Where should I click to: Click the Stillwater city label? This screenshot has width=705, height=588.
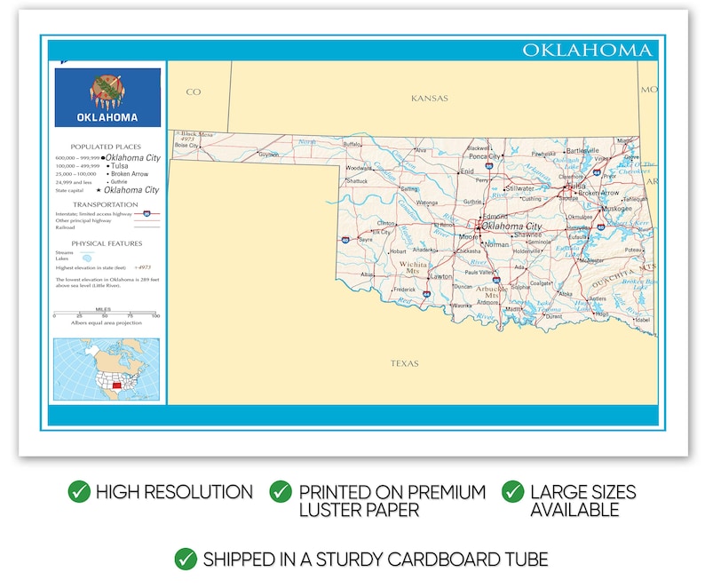coord(520,188)
